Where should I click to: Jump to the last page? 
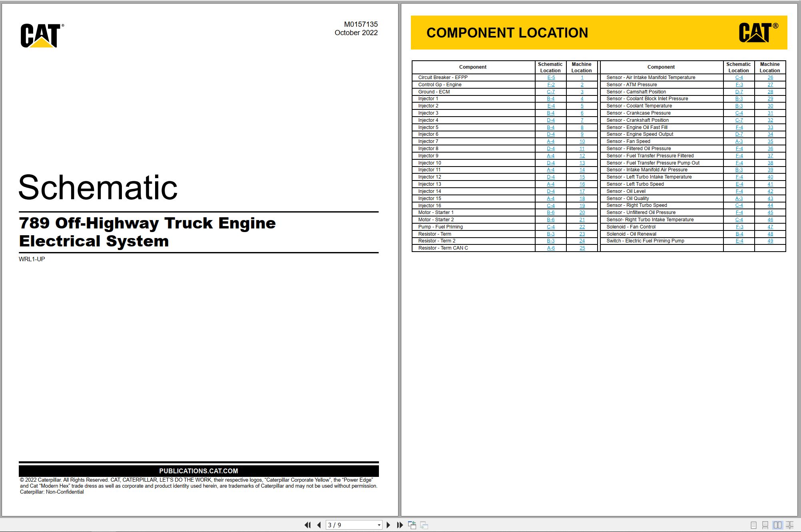click(x=400, y=525)
